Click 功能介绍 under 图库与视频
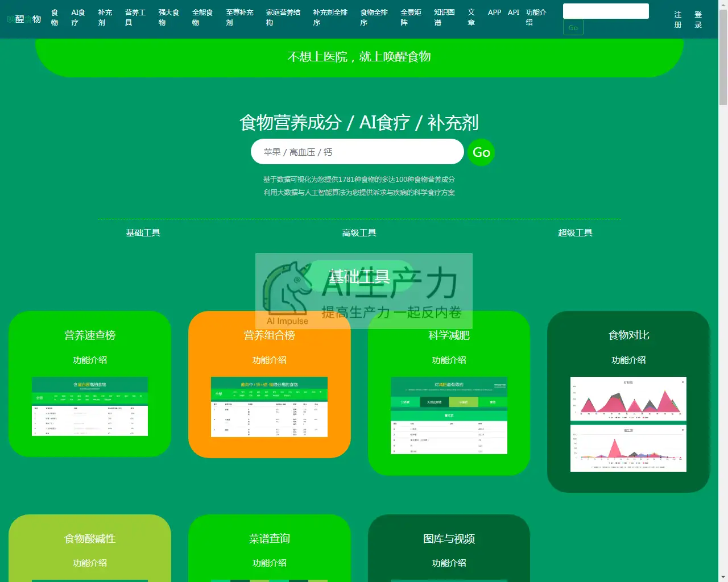 click(449, 563)
